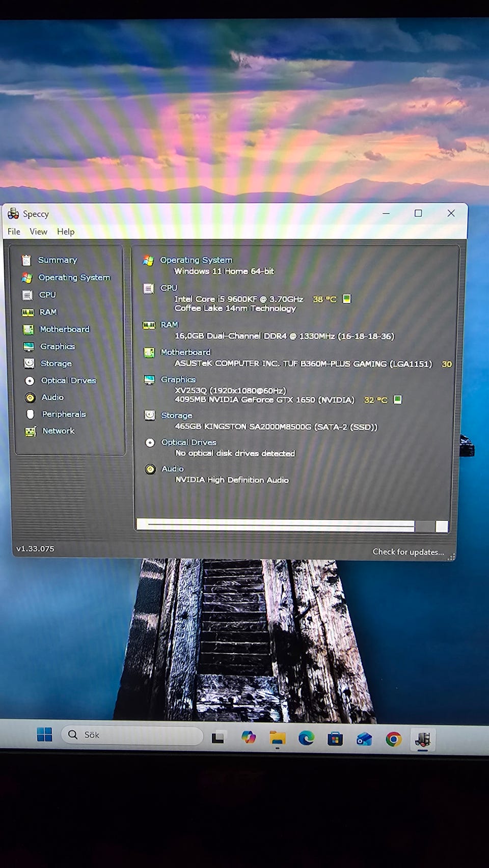Click the version number v1.33.075
Viewport: 489px width, 868px height.
pos(35,549)
